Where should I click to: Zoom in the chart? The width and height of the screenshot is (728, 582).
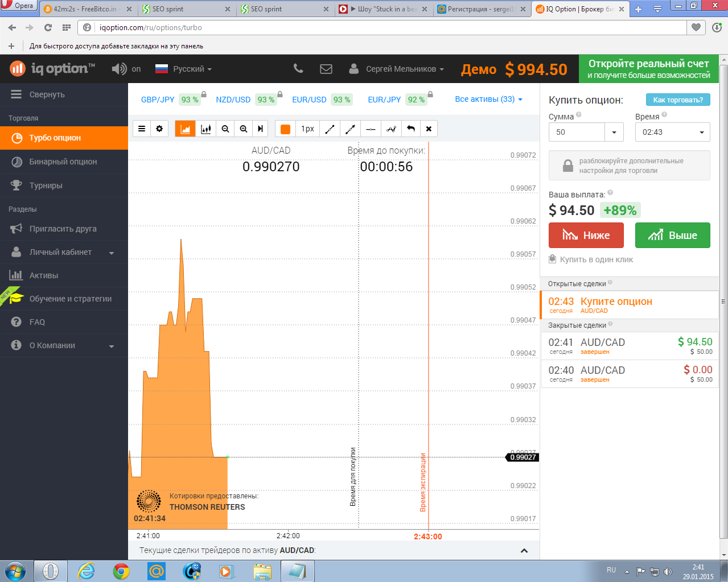point(244,129)
